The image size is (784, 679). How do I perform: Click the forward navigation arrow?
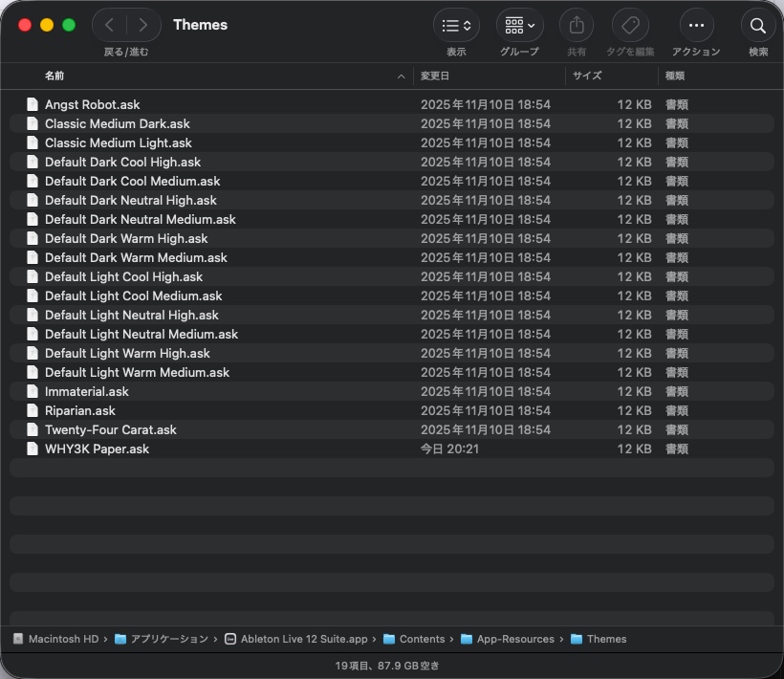pyautogui.click(x=143, y=25)
